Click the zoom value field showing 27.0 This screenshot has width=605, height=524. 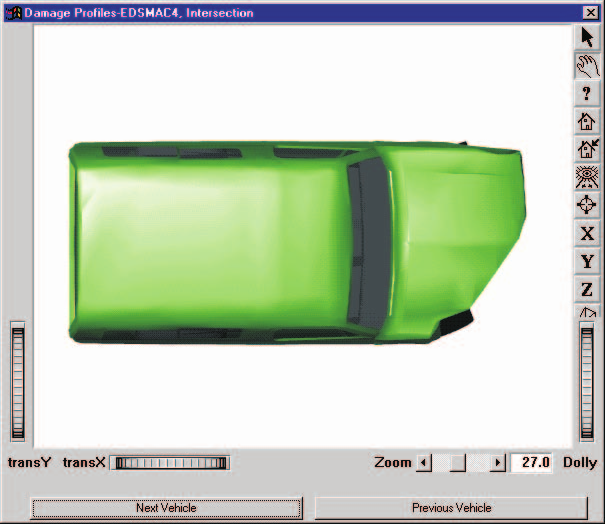coord(531,462)
